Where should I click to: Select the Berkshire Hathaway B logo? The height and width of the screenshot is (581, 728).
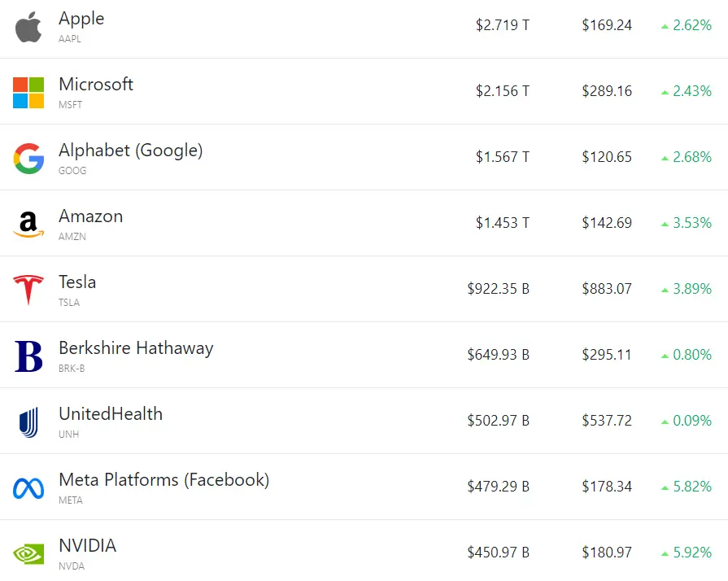tap(28, 356)
